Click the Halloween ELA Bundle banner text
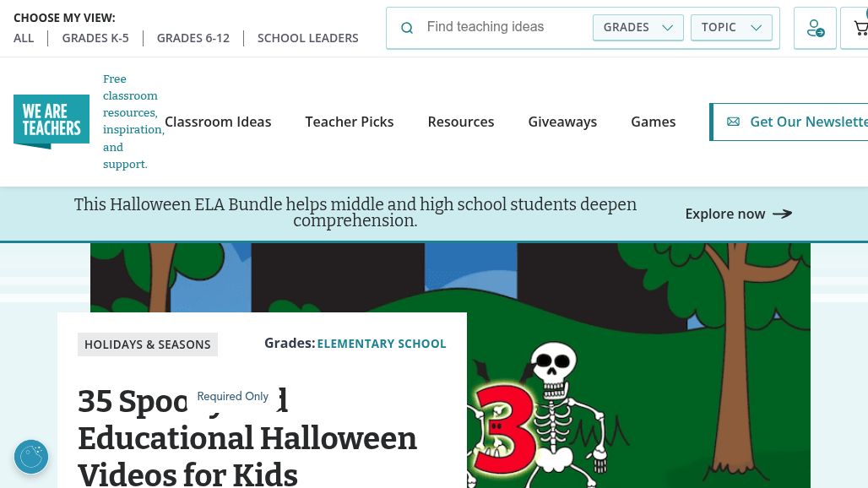Screen dimensions: 868x488 tap(355, 213)
